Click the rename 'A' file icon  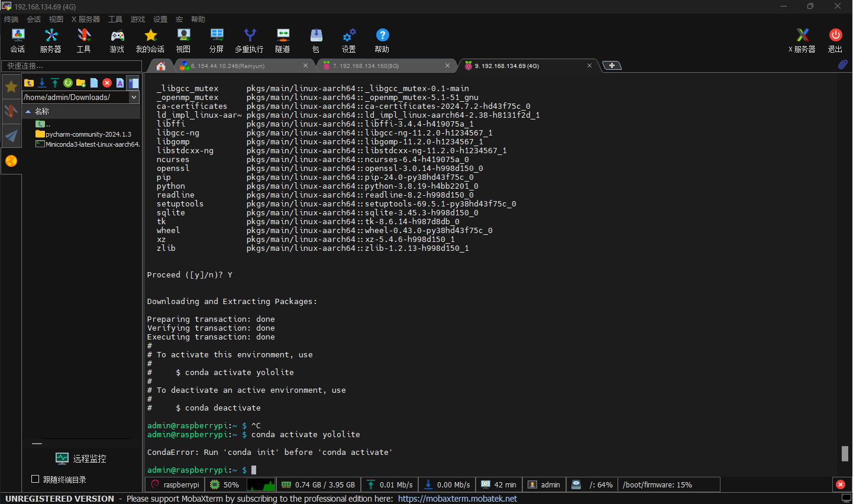(120, 83)
